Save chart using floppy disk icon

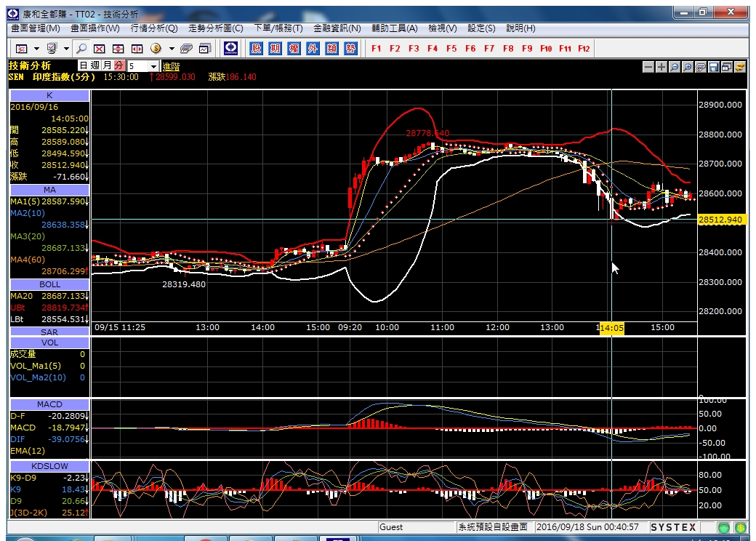point(714,67)
